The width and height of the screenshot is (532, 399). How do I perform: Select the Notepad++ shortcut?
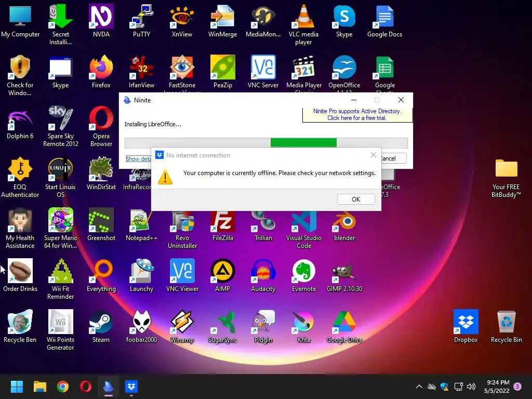point(141,224)
